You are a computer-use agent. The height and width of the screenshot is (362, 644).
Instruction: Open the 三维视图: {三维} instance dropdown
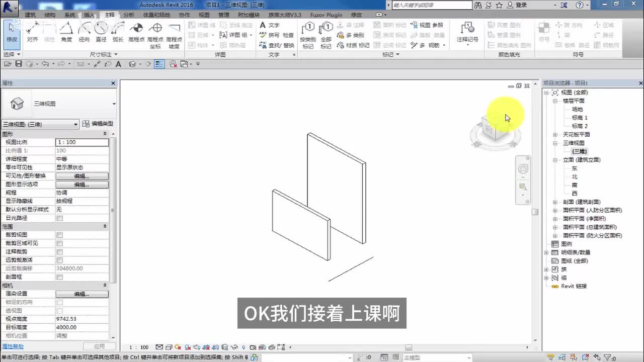[x=40, y=124]
